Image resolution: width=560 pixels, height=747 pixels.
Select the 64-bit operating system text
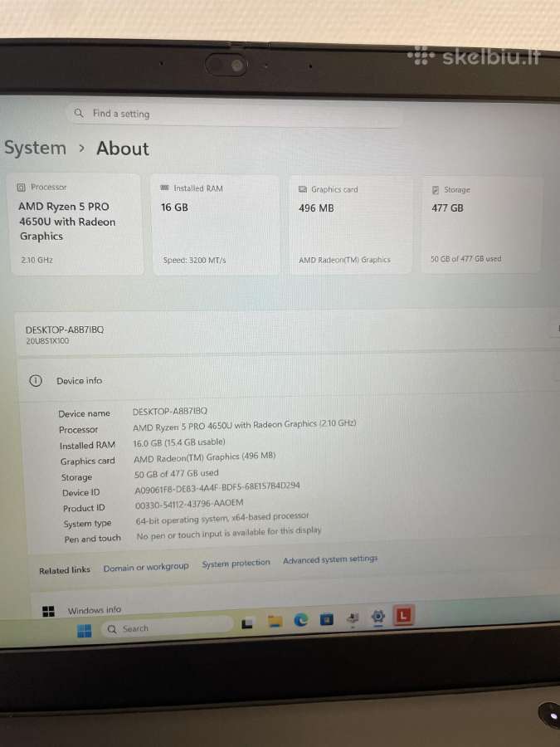coord(222,518)
